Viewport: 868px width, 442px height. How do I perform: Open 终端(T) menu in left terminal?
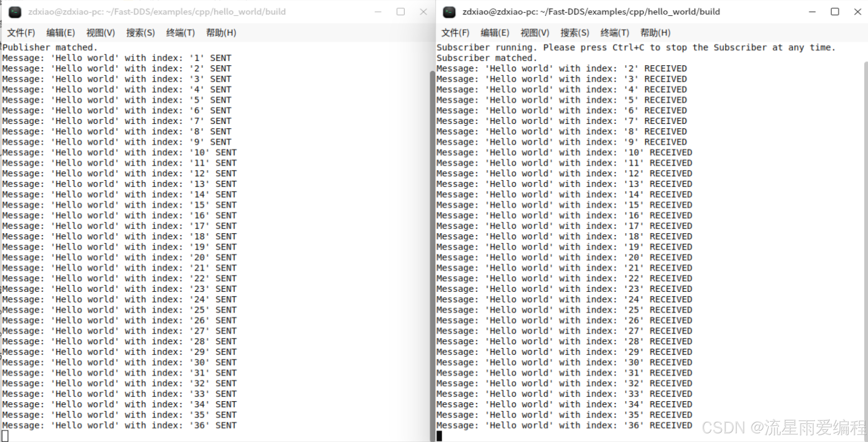coord(180,33)
